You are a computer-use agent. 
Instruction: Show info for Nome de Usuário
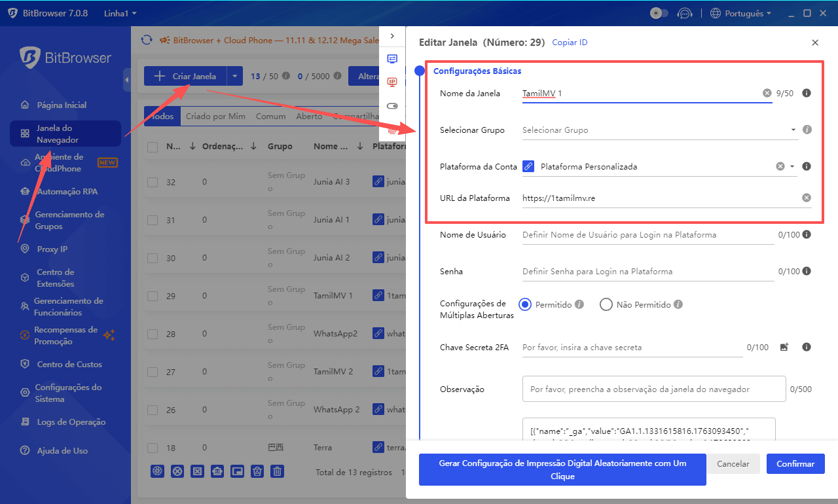pos(807,234)
